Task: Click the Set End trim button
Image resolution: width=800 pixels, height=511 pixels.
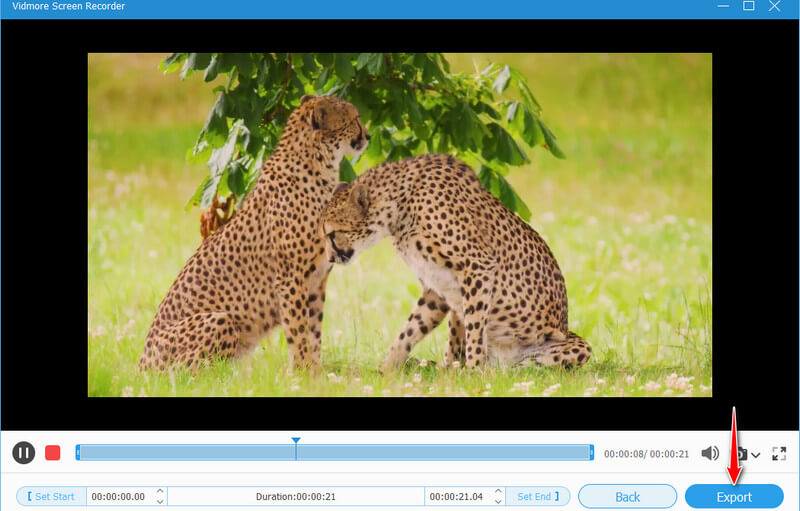Action: [x=538, y=496]
